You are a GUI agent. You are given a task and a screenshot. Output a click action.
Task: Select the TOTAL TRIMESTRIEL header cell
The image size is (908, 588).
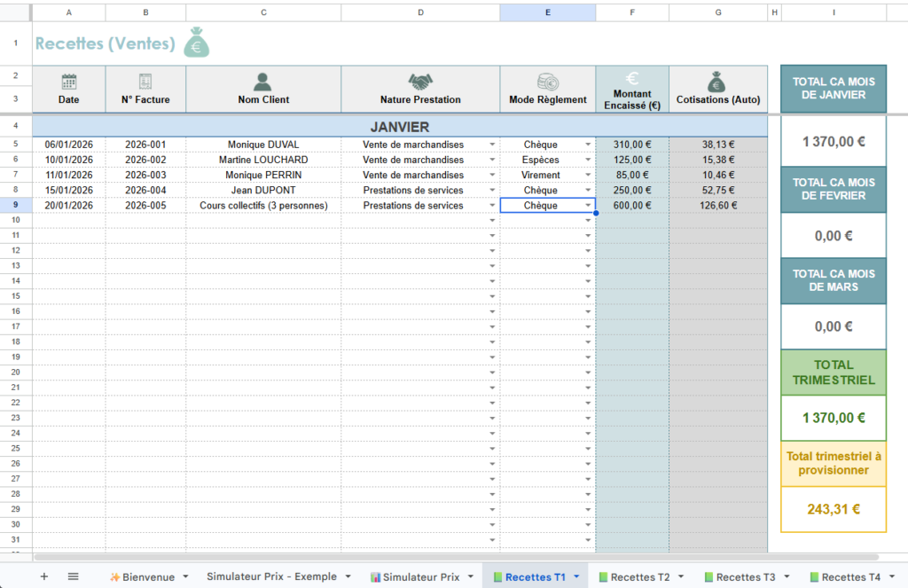click(833, 372)
